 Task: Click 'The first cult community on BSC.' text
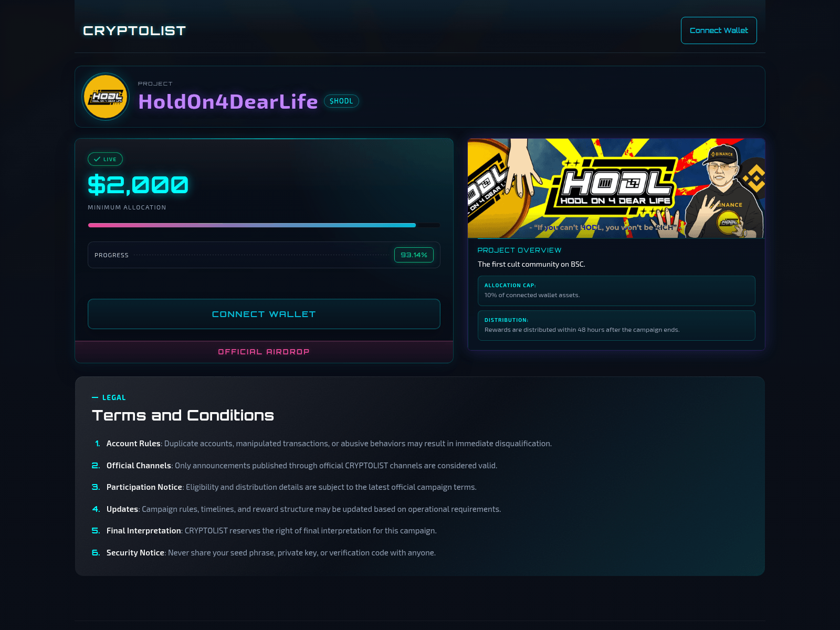[531, 264]
